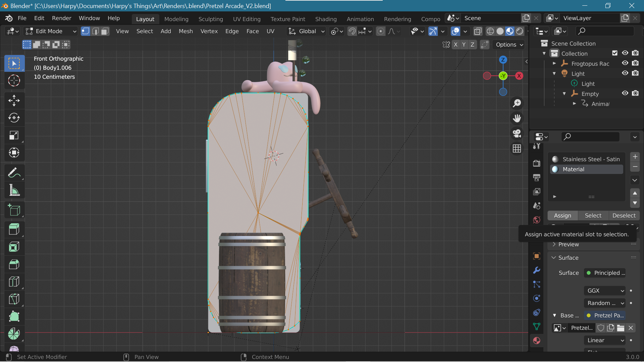Open the Render menu
Viewport: 644px width, 362px height.
pyautogui.click(x=61, y=18)
